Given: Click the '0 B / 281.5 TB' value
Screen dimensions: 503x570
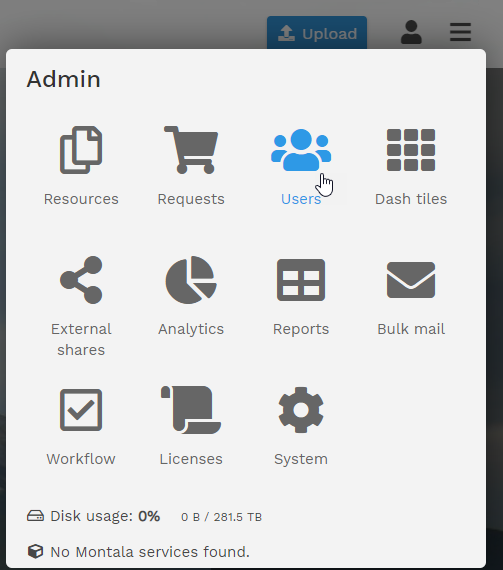Looking at the screenshot, I should coord(221,517).
